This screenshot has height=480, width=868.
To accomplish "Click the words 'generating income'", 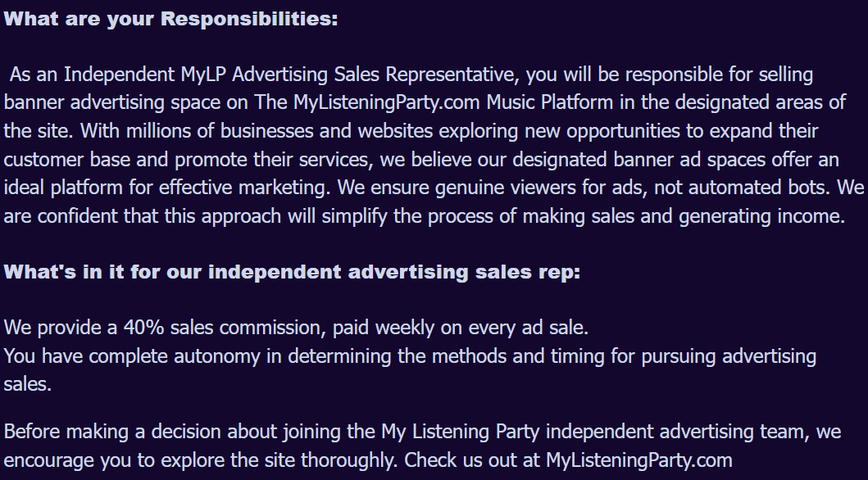I will (x=760, y=216).
